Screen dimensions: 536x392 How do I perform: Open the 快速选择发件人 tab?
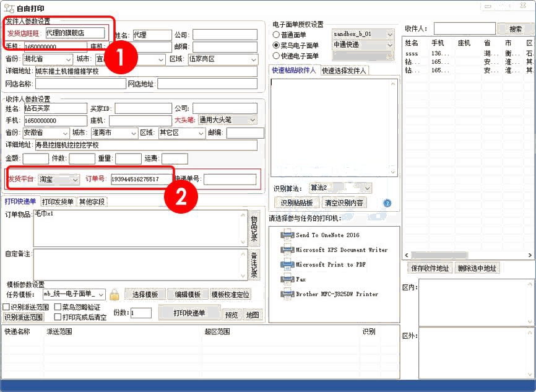(344, 71)
